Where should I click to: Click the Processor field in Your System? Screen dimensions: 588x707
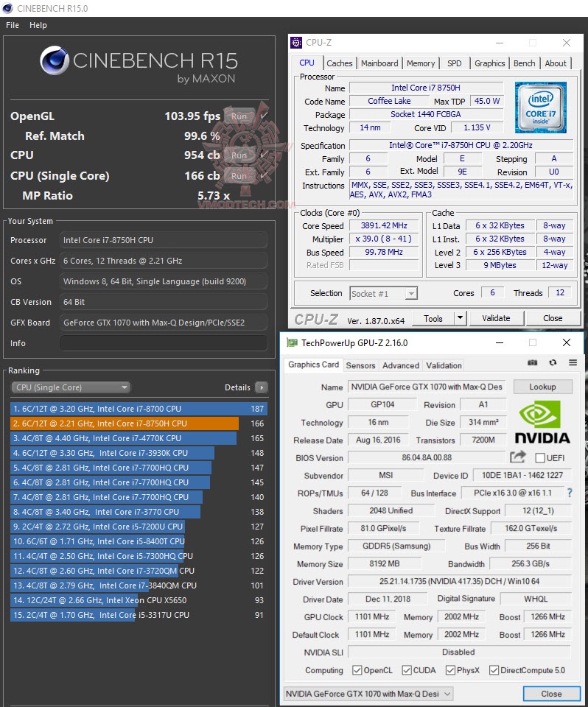point(164,240)
